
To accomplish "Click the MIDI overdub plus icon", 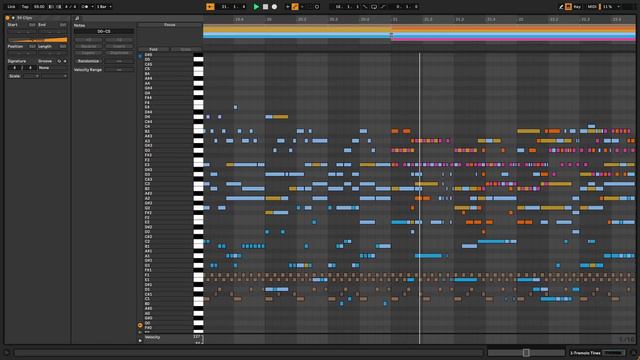I will (287, 7).
